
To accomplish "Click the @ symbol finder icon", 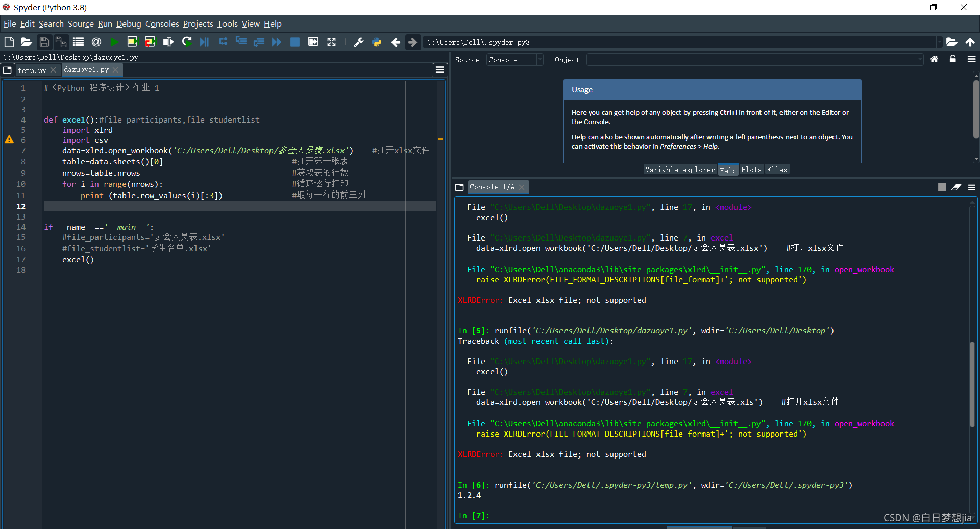I will [x=96, y=42].
